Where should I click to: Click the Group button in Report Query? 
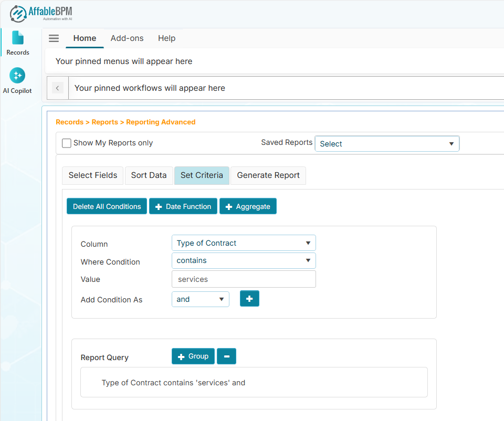[x=193, y=356]
